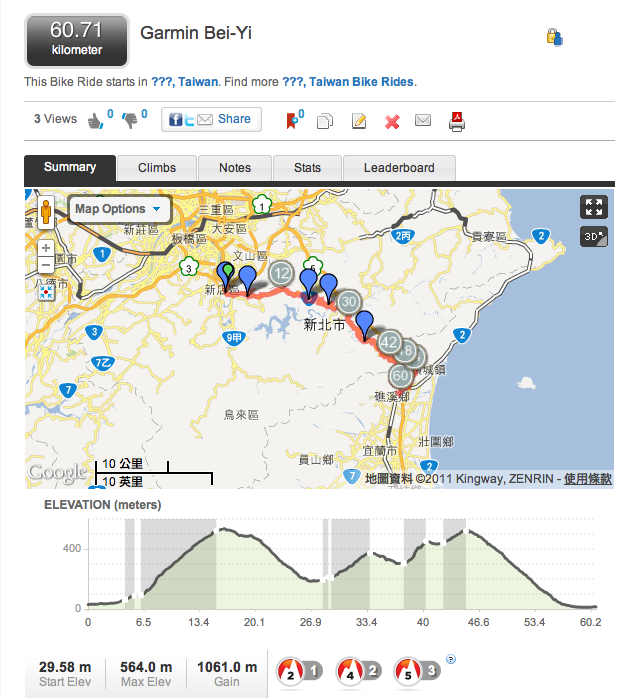Click the thumbs down dislike icon
Image resolution: width=621 pixels, height=698 pixels.
[x=130, y=120]
